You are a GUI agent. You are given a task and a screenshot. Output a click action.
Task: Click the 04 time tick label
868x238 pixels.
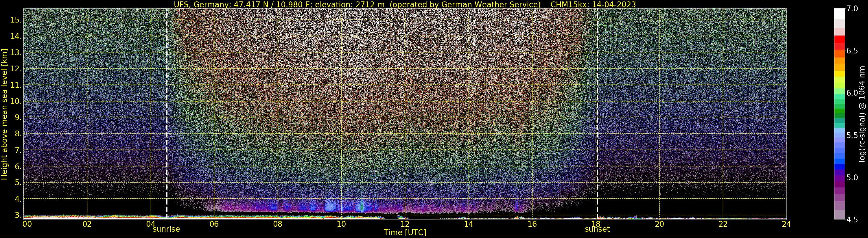pos(151,224)
